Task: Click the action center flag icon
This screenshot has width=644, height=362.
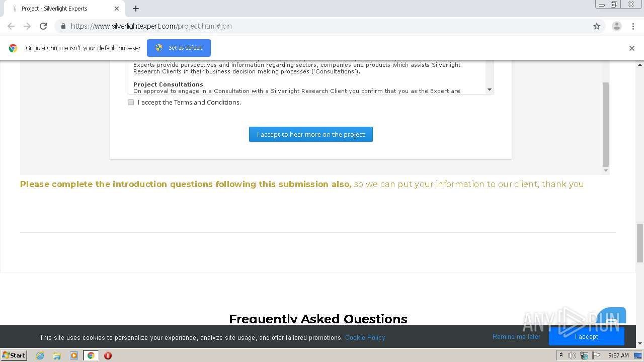Action: coord(596,355)
